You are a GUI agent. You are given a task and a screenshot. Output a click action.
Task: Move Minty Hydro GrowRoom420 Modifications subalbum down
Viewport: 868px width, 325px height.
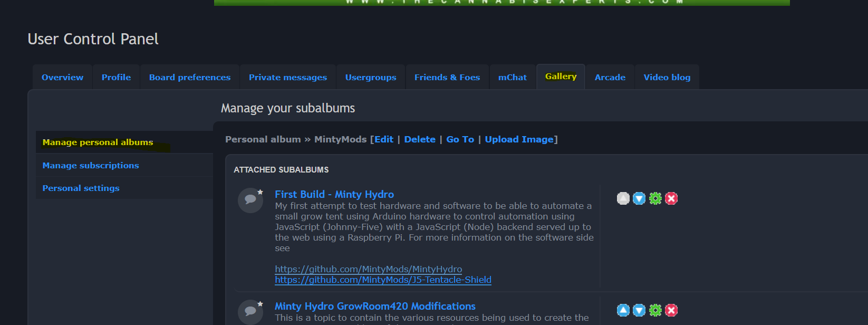pyautogui.click(x=639, y=310)
